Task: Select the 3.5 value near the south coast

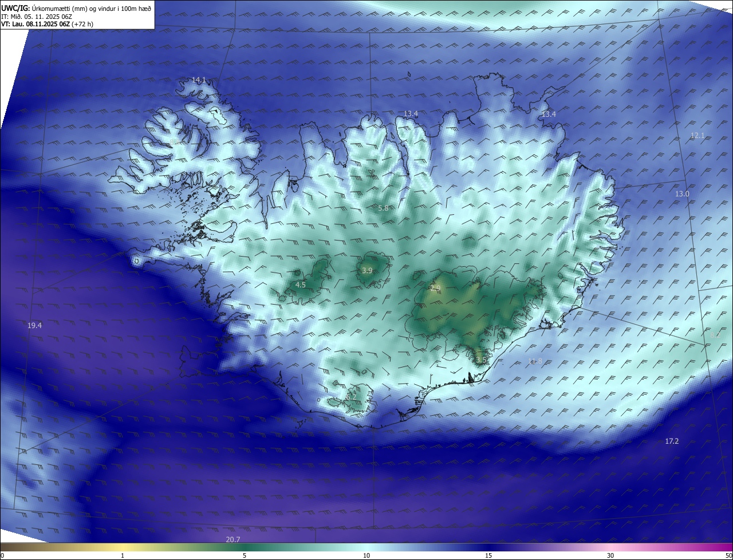Action: click(481, 360)
